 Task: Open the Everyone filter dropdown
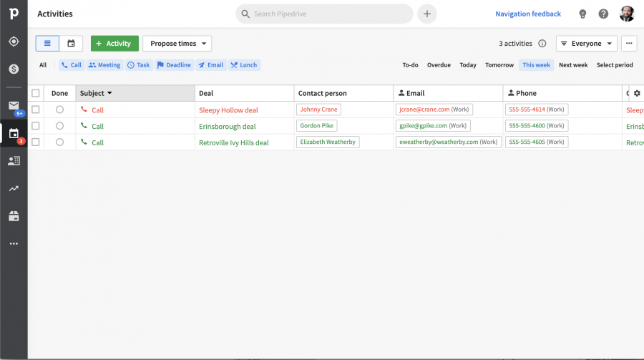pos(587,43)
